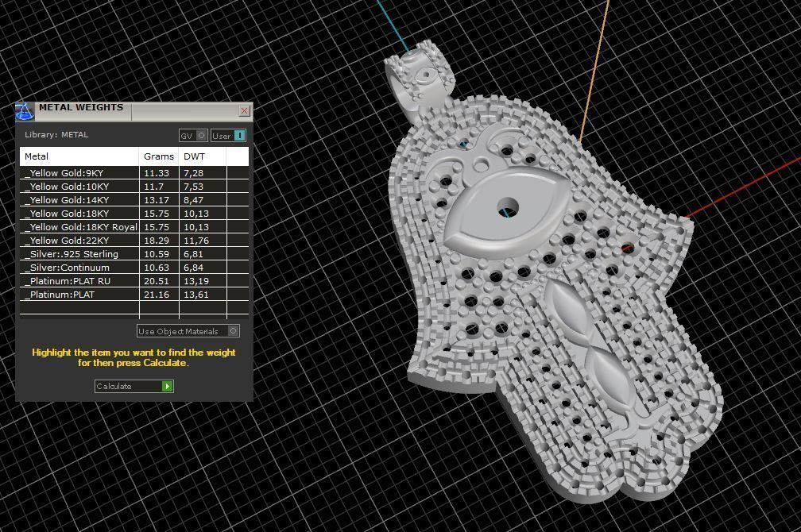Click the Grams column header

click(x=159, y=156)
